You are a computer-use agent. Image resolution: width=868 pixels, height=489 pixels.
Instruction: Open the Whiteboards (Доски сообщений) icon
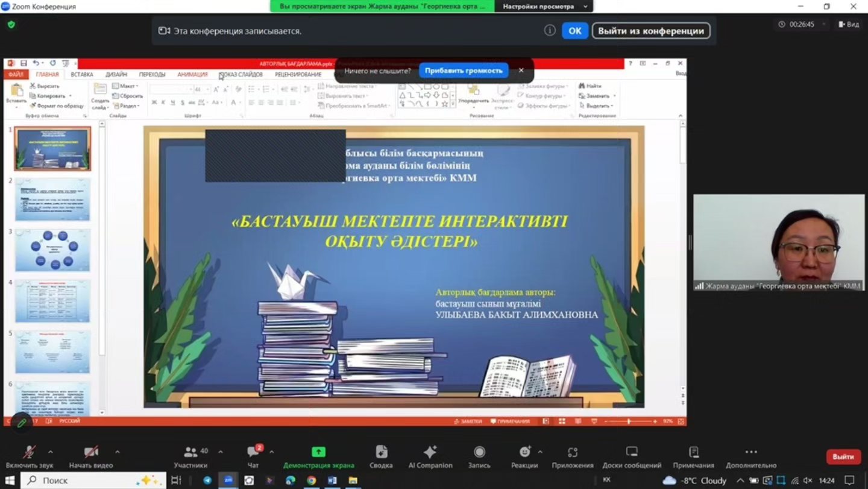(x=631, y=452)
